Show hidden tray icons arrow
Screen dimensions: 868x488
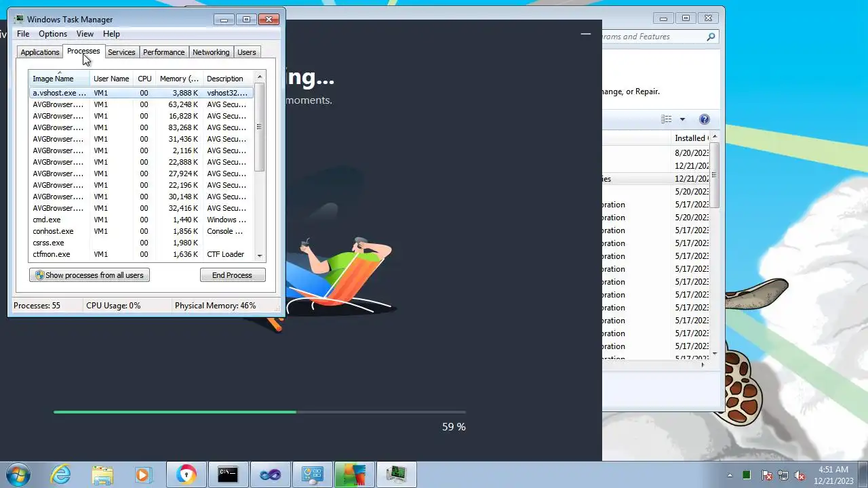click(730, 475)
